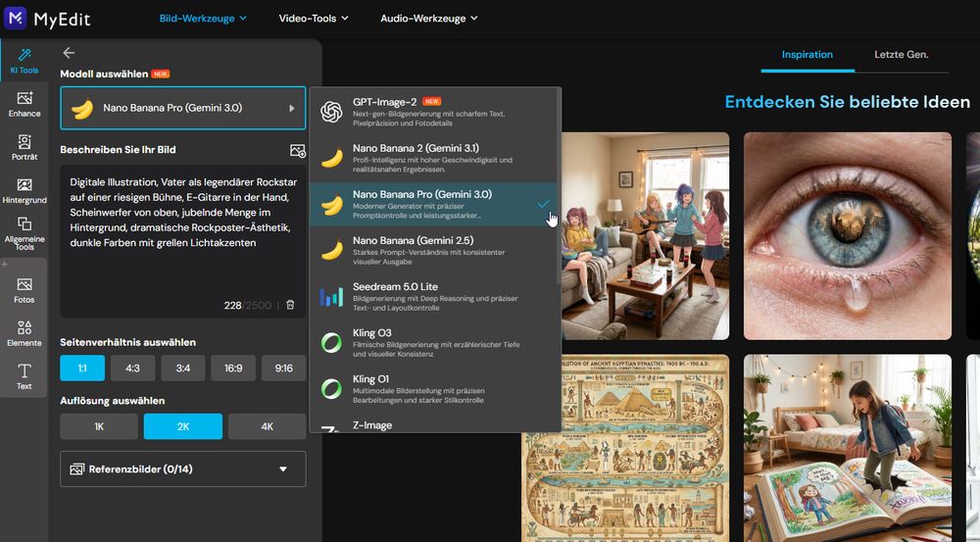Image resolution: width=980 pixels, height=542 pixels.
Task: Open the anime living room inspiration image
Action: [x=645, y=235]
